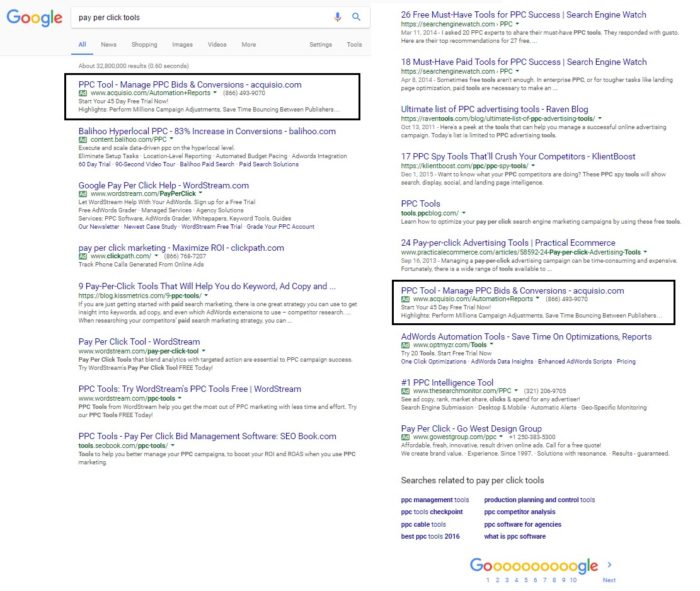This screenshot has width=700, height=591.
Task: Click Ad badge beside www.gowestgroup.com/ppc
Action: pyautogui.click(x=405, y=437)
